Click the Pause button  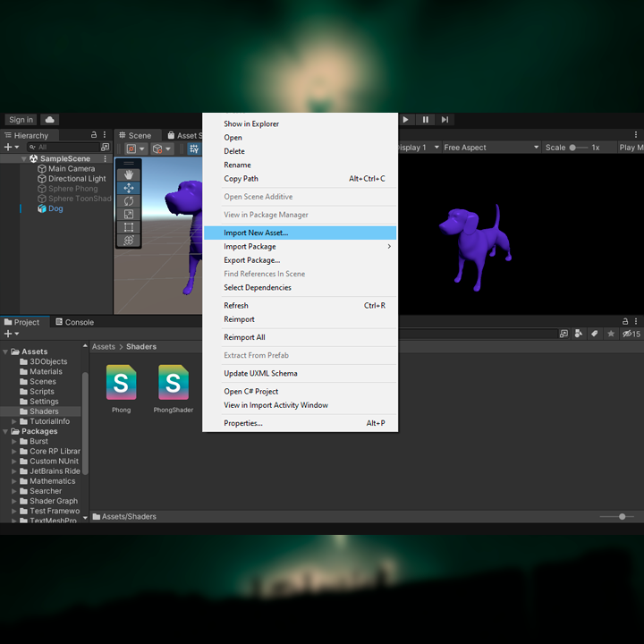tap(426, 120)
